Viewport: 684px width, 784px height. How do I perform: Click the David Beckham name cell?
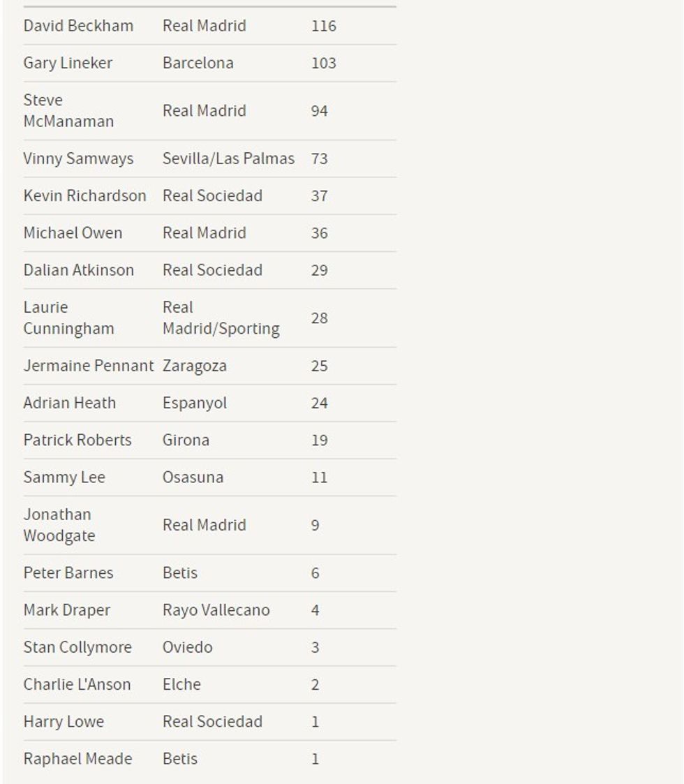tap(78, 27)
